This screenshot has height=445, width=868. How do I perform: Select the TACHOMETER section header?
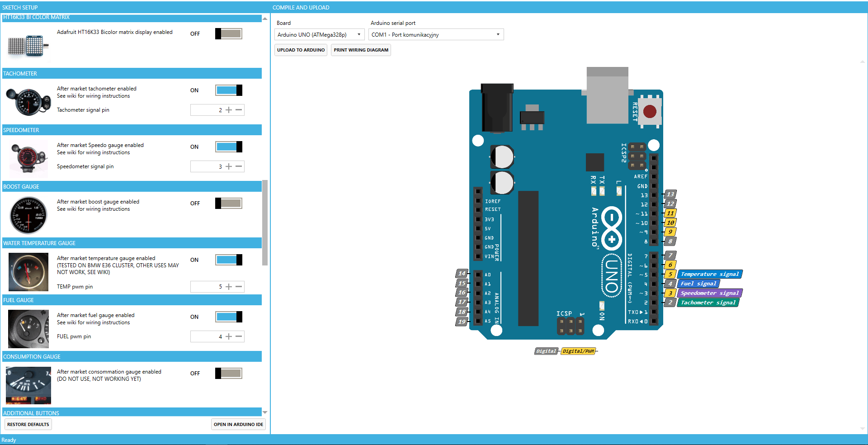click(x=132, y=73)
